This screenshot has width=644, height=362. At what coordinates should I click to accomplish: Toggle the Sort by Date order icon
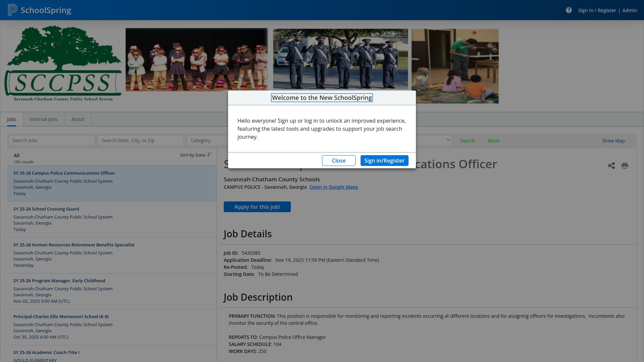pyautogui.click(x=209, y=155)
